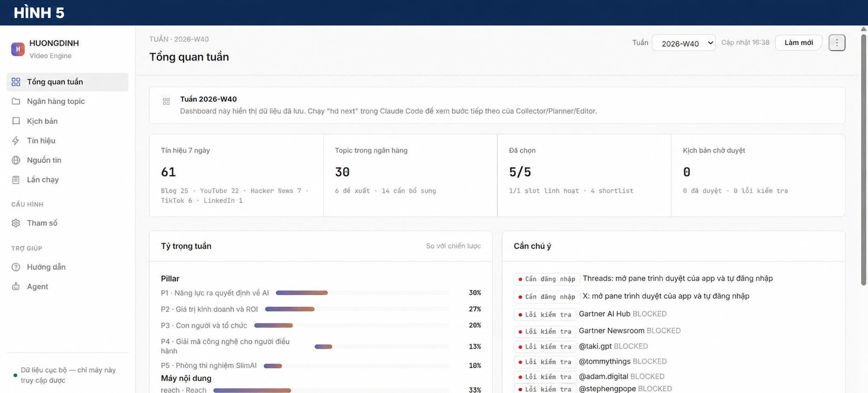Click the Kịch bản chờ duyệt value 0
Screen dimensions: 868x393
pos(687,172)
